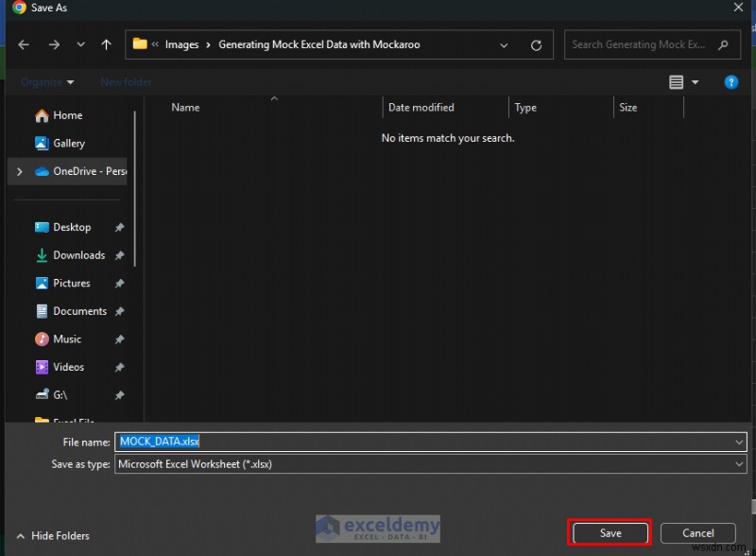Open the Pictures folder

pos(72,284)
